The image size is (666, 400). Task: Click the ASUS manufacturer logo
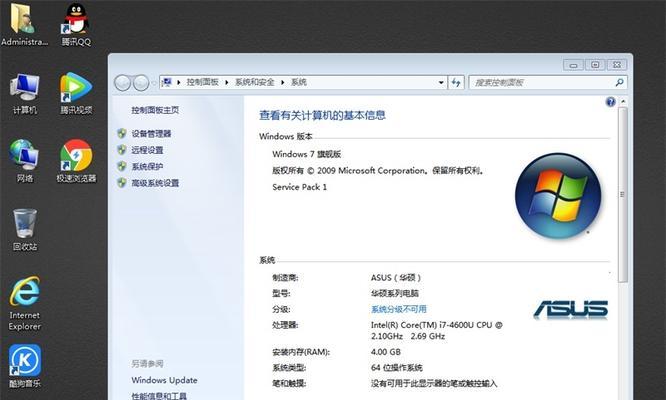570,309
